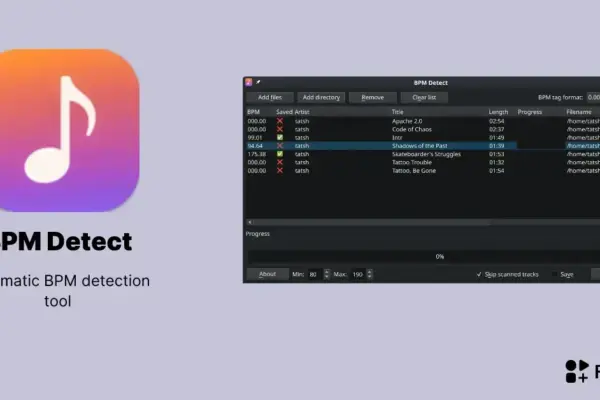Select the Tattoo, Be Gone track title
Image resolution: width=600 pixels, height=400 pixels.
click(x=414, y=170)
